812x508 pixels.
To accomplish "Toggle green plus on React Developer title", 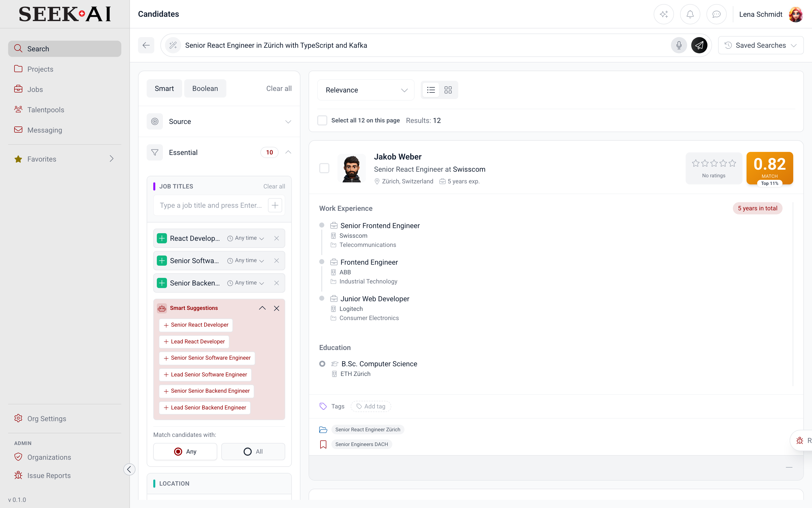I will (162, 238).
